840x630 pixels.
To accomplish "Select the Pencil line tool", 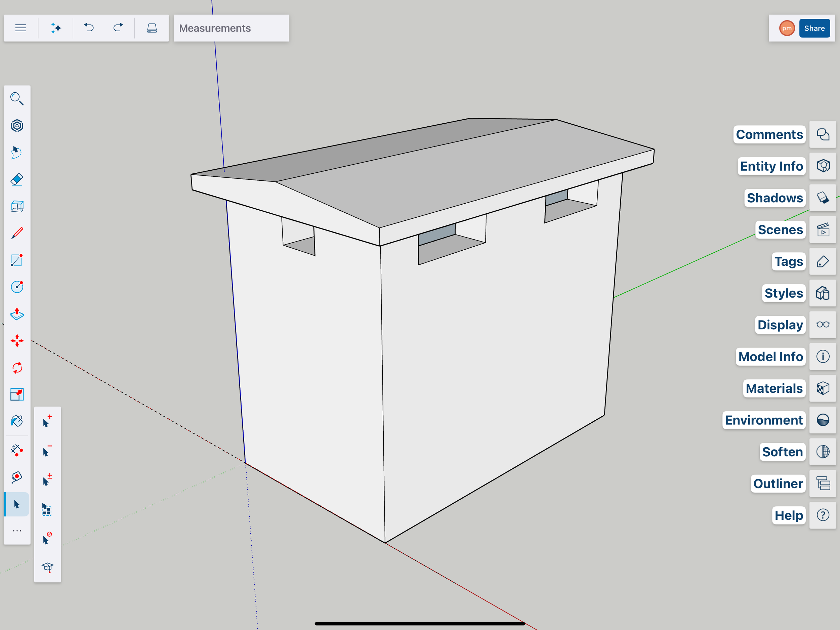I will click(17, 233).
